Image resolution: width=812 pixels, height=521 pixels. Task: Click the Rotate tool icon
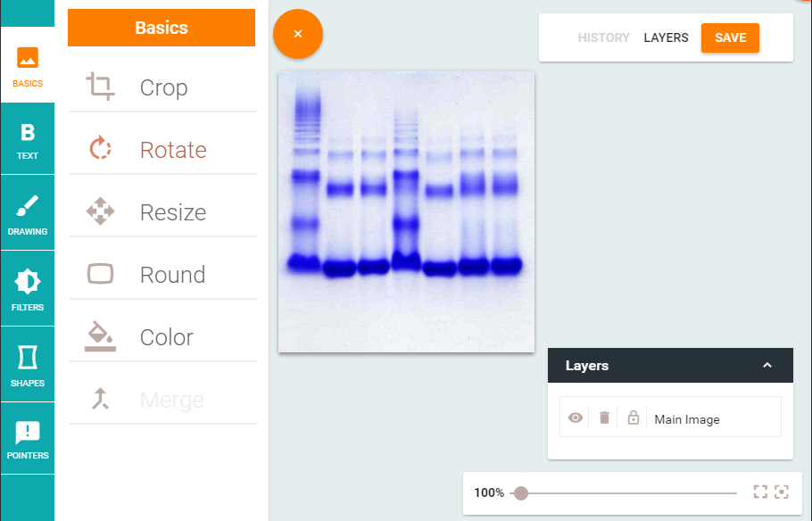100,149
